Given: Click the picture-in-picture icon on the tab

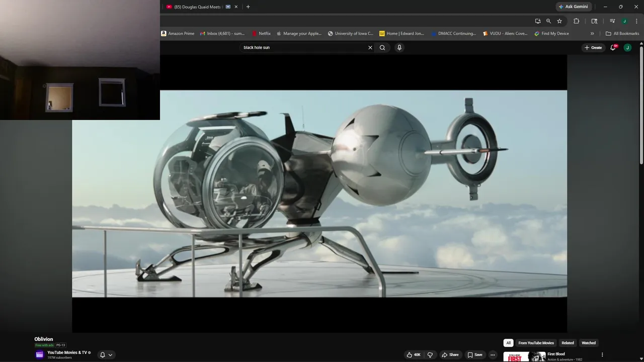Looking at the screenshot, I should coord(228,7).
